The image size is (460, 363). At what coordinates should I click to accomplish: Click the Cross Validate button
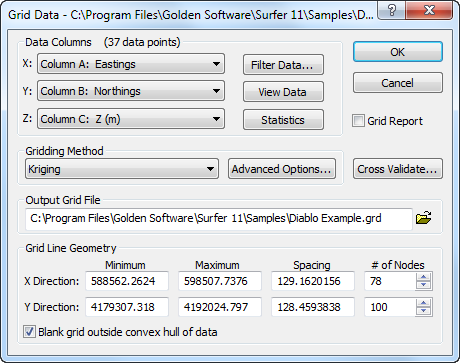click(x=398, y=169)
